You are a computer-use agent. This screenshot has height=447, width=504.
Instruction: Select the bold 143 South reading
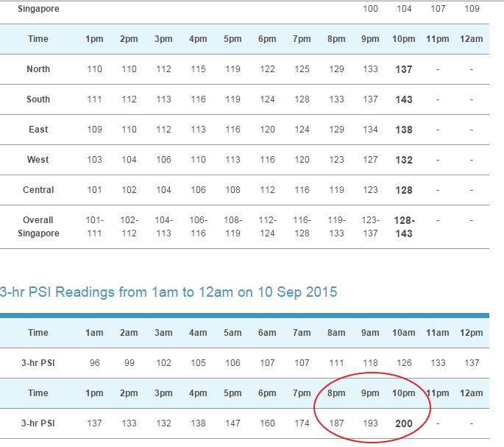404,99
